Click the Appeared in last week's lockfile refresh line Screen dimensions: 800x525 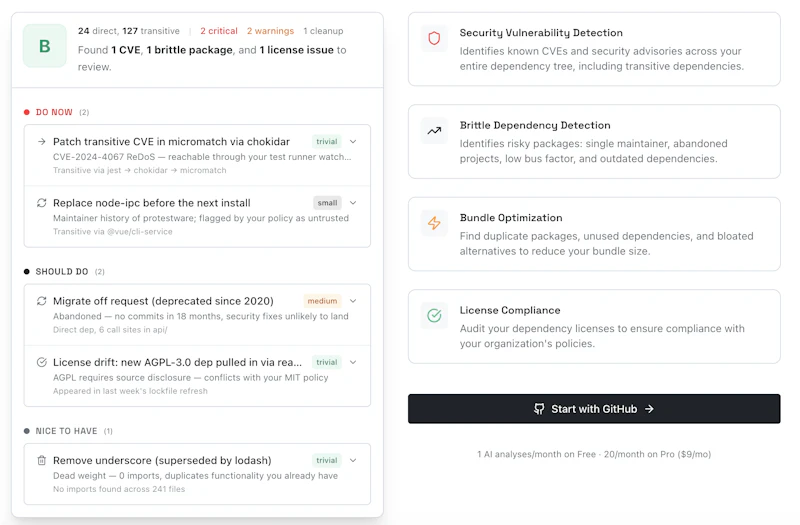[130, 391]
